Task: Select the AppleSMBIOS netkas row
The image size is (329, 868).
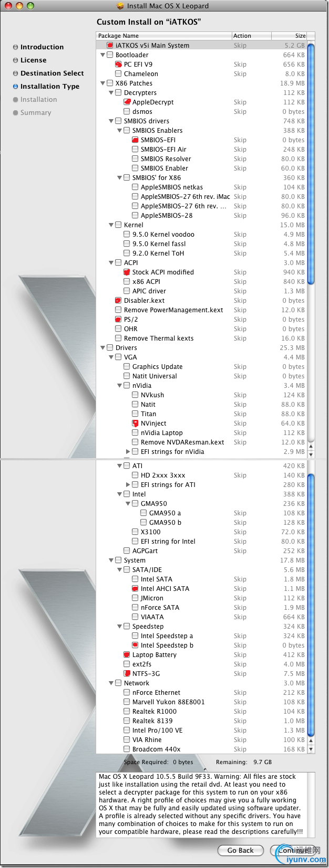Action: [x=201, y=187]
